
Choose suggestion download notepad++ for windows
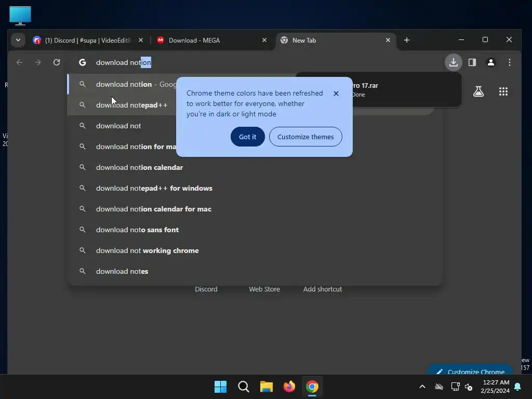(255, 188)
